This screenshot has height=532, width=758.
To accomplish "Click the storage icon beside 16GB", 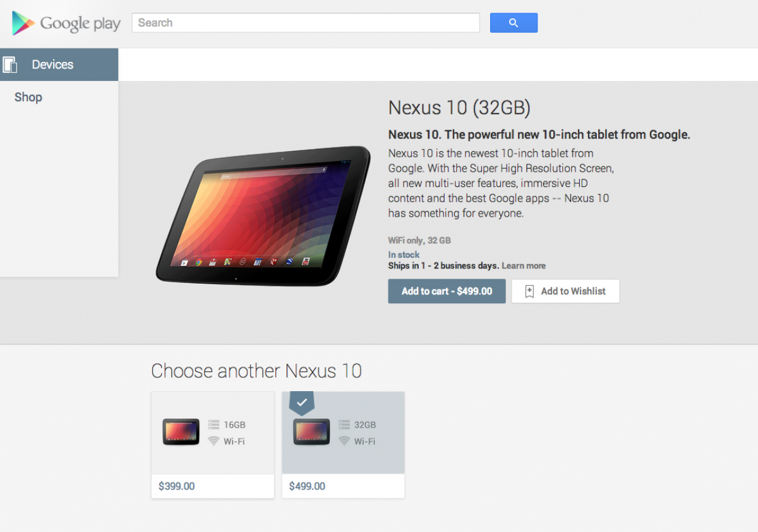I will point(214,425).
